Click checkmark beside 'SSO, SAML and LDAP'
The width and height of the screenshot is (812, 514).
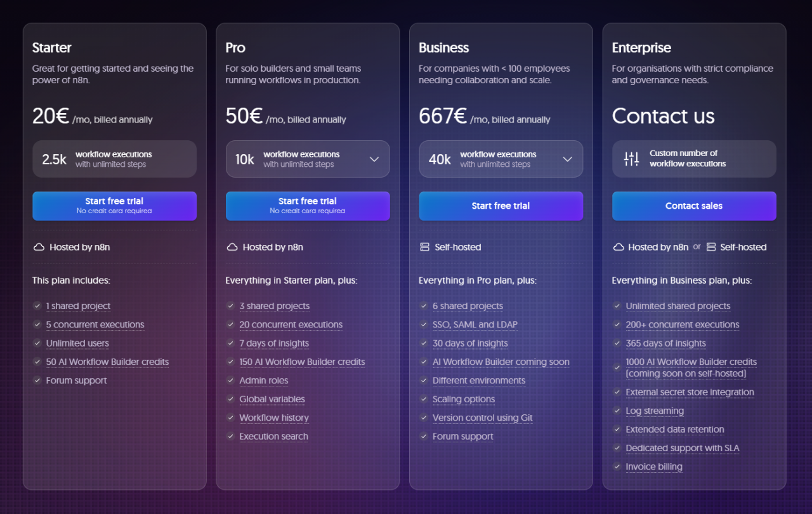click(424, 324)
